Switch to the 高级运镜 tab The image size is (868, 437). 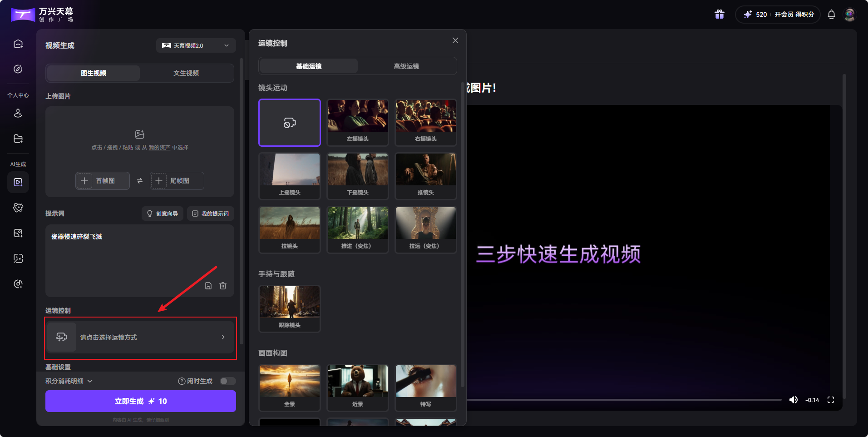click(x=407, y=66)
